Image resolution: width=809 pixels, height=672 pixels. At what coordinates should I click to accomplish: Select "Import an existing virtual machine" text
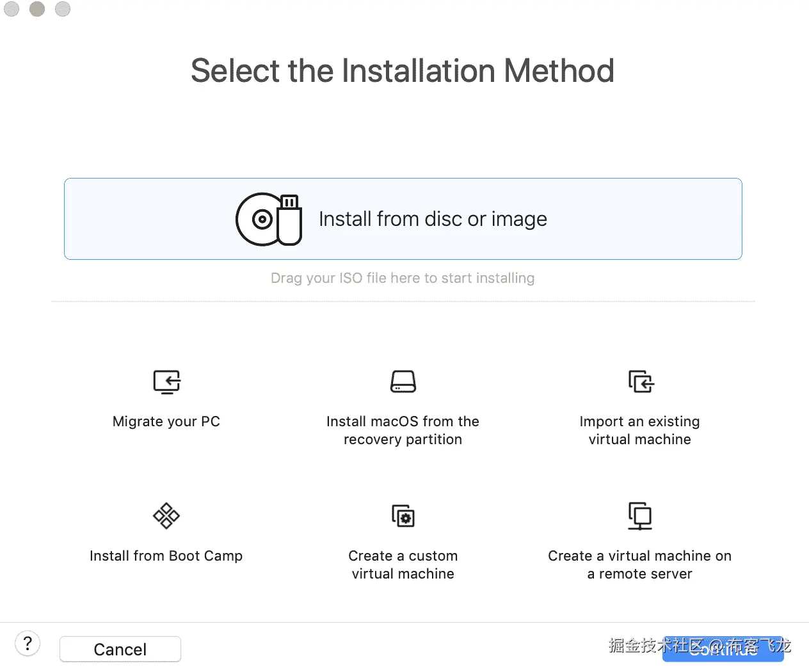pyautogui.click(x=640, y=431)
